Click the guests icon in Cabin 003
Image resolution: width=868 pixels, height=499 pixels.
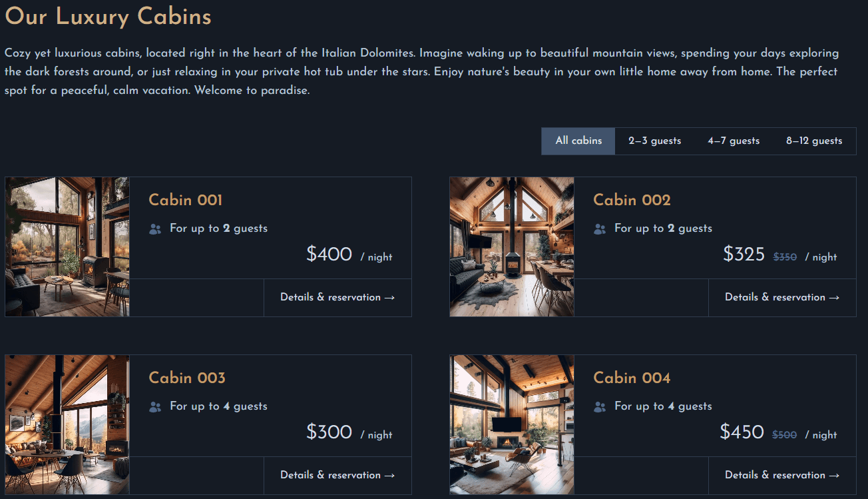[x=155, y=407]
